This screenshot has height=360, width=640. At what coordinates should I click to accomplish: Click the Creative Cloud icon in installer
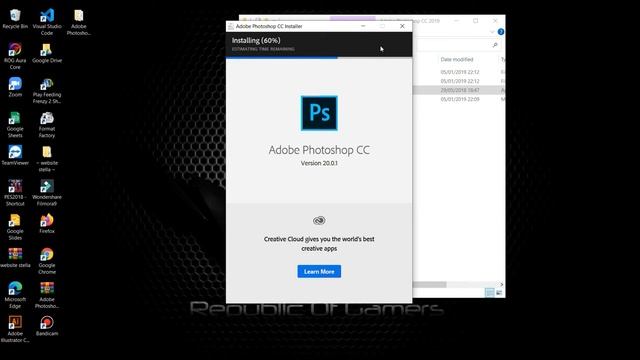[x=319, y=220]
